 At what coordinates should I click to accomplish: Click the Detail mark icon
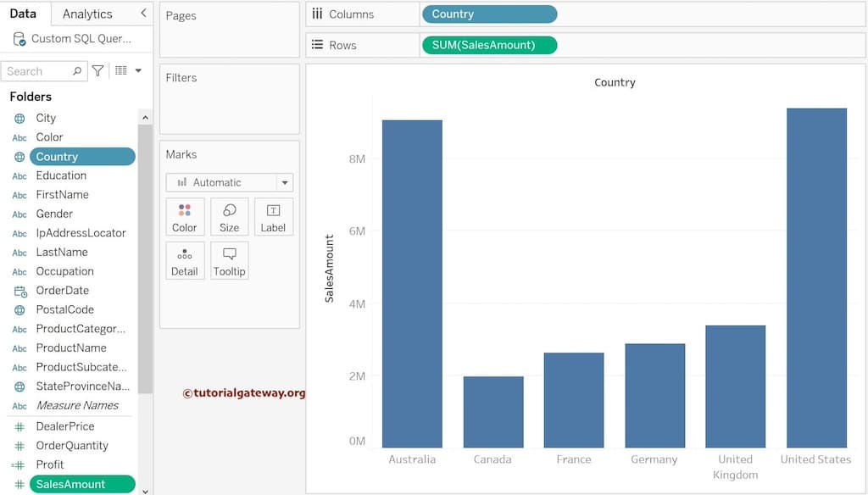point(185,260)
